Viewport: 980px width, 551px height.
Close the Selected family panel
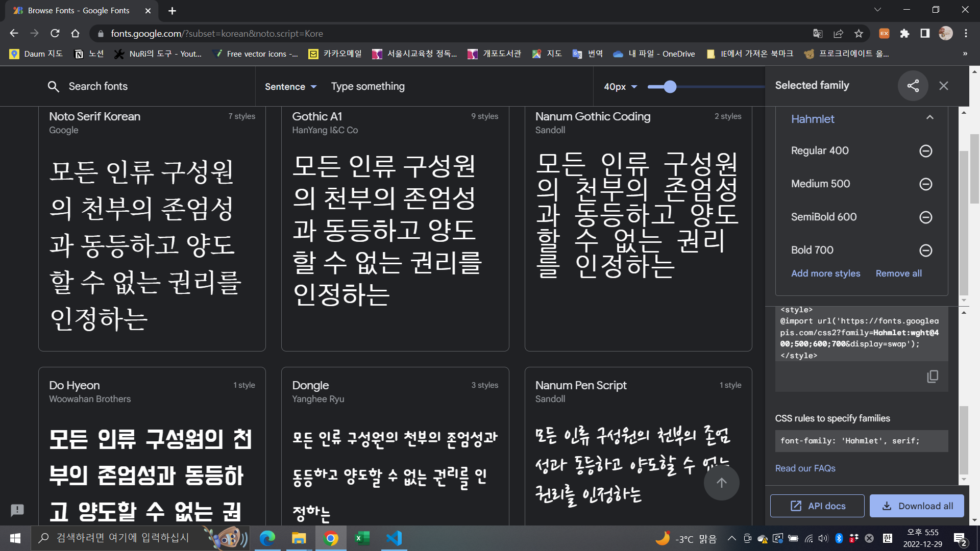click(x=944, y=86)
